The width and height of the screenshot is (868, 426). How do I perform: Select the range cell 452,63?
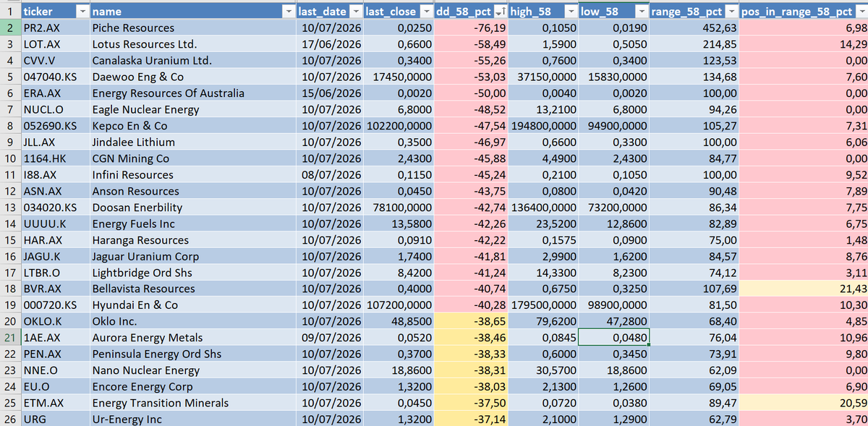point(694,28)
